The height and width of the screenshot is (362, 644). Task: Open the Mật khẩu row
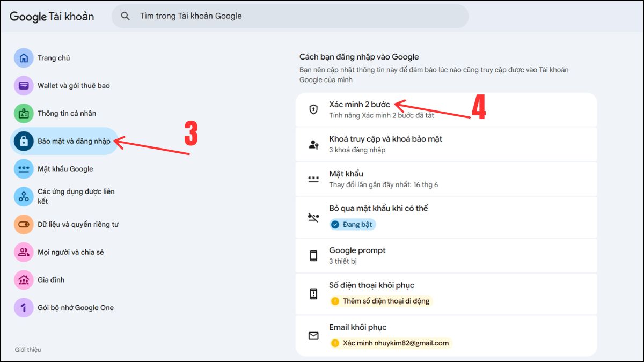(446, 179)
